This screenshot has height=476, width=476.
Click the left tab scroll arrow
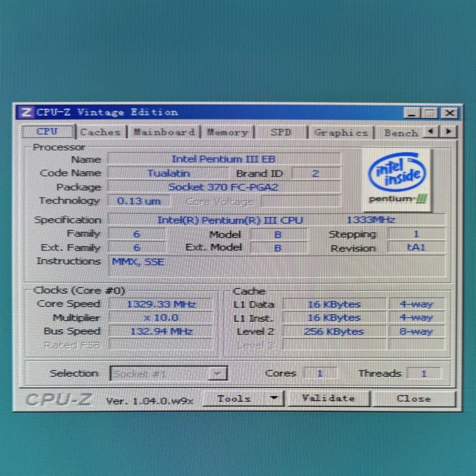coord(431,132)
